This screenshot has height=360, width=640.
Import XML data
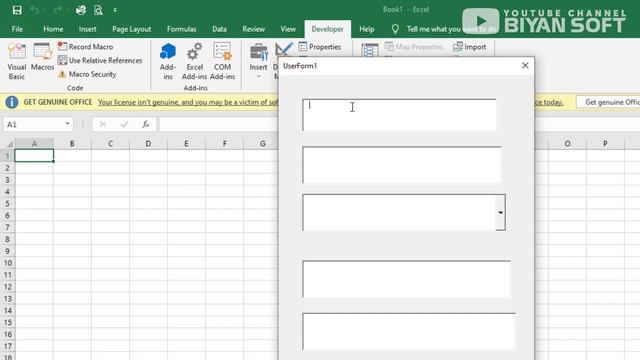coord(470,47)
